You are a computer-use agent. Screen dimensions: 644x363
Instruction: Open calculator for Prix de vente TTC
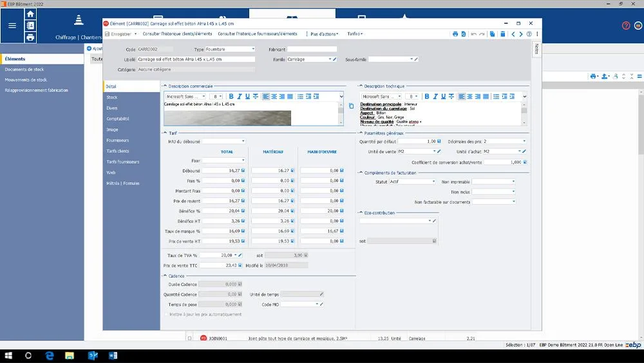pyautogui.click(x=240, y=266)
